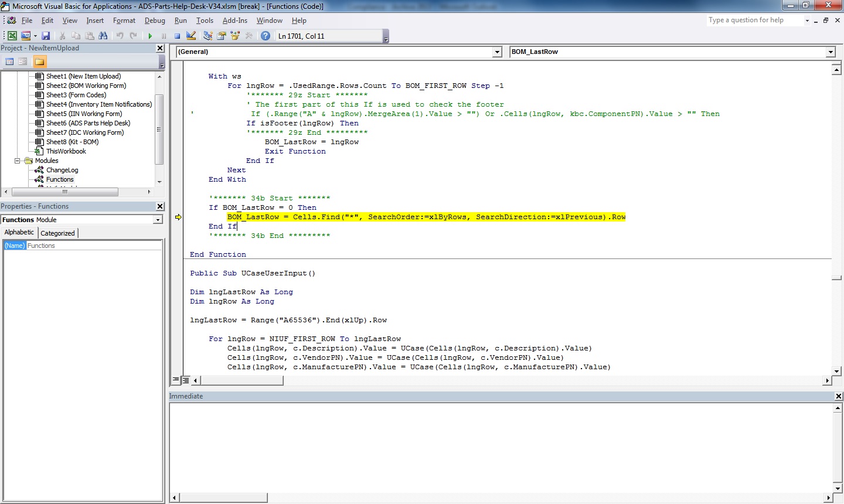This screenshot has width=844, height=504.
Task: Click the Full Module View button
Action: (x=186, y=380)
